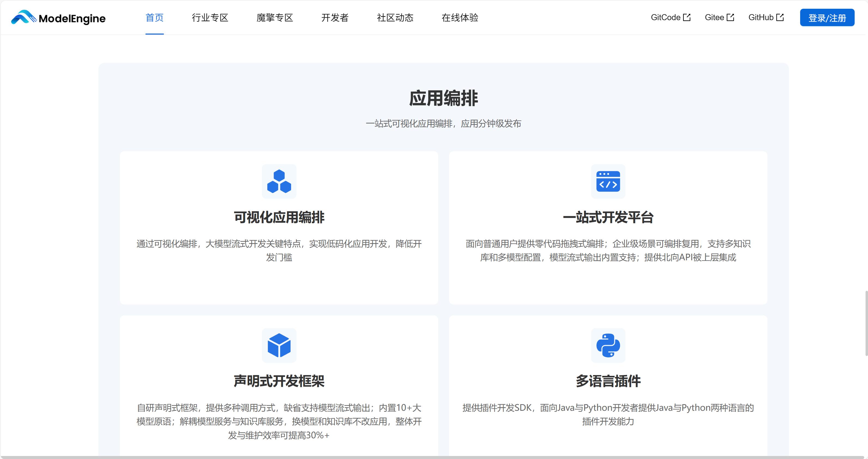Click the code editor icon above 一站式开发平台
This screenshot has height=459, width=868.
[x=608, y=182]
